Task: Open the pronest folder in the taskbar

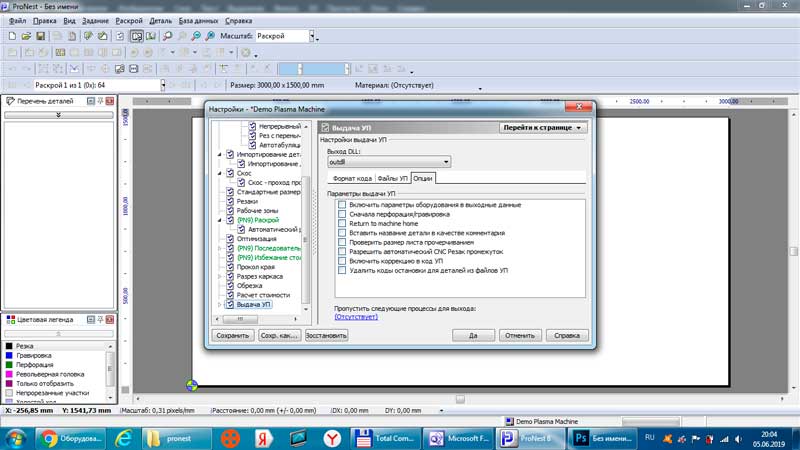Action: click(177, 438)
